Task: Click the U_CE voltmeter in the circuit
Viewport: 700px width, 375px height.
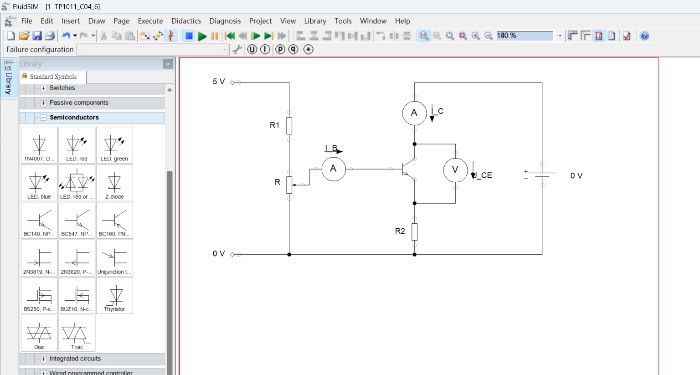Action: point(455,170)
